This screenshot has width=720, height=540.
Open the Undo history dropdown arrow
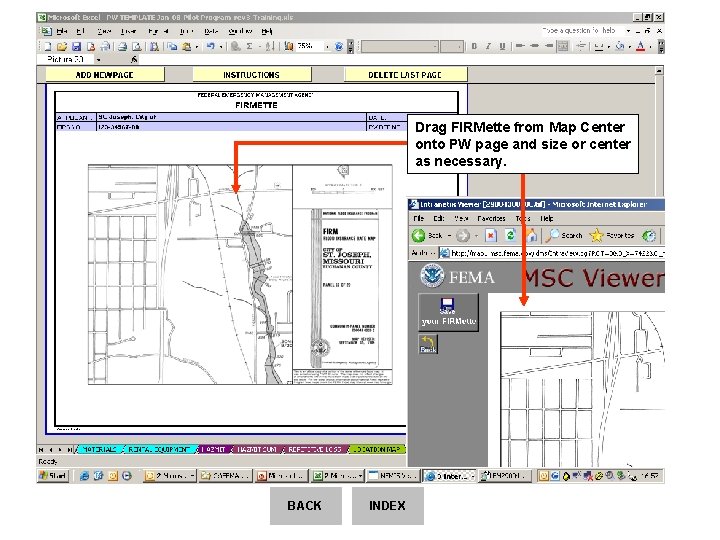pyautogui.click(x=221, y=46)
